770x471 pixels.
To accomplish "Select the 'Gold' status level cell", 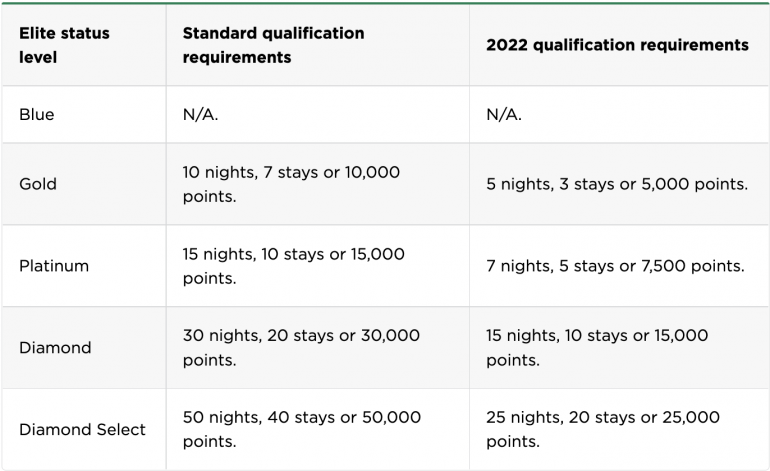I will 38,184.
